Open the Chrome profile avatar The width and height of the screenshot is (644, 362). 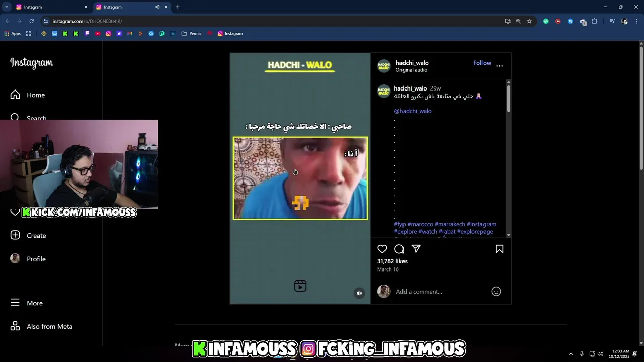point(625,21)
